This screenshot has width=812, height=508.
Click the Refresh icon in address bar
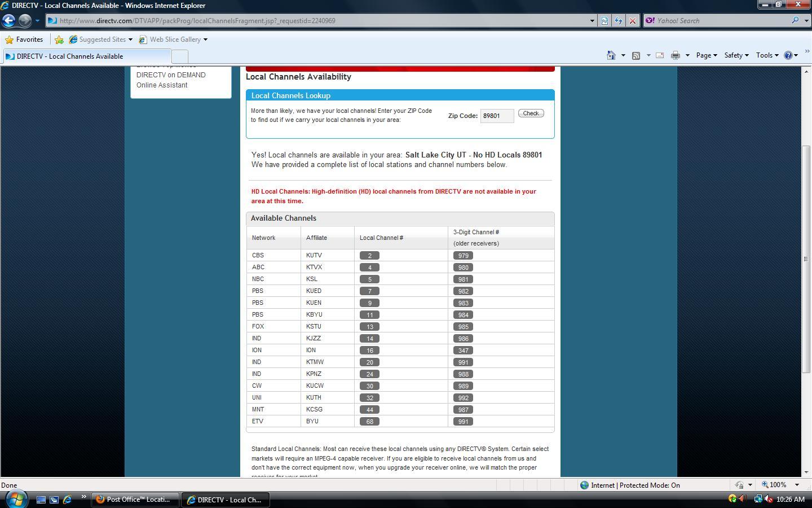tap(619, 21)
